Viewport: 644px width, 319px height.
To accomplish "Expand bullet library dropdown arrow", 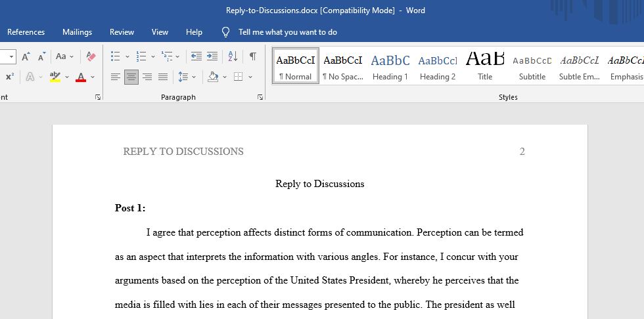I will tap(127, 56).
